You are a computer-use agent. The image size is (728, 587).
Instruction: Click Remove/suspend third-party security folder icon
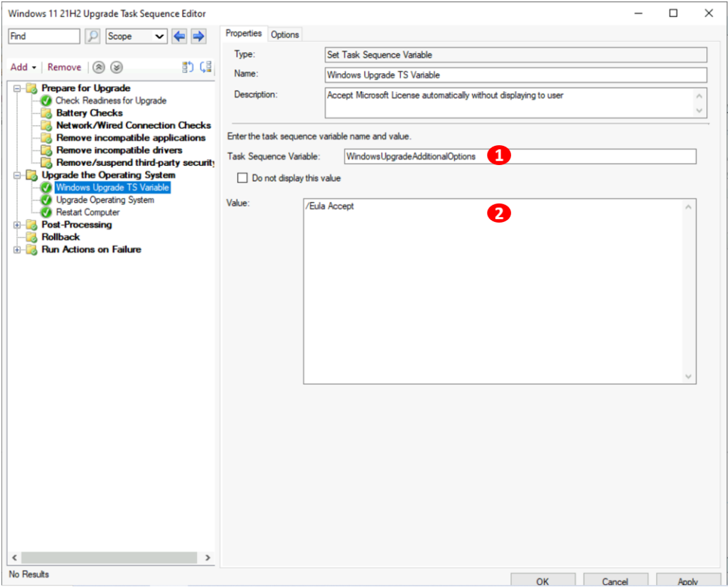pyautogui.click(x=46, y=163)
